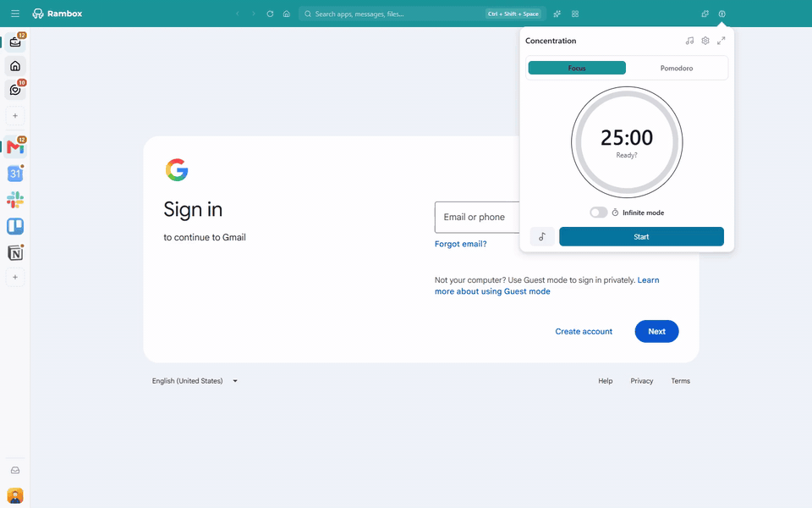Viewport: 812px width, 508px height.
Task: Switch to the Focus tab
Action: pyautogui.click(x=577, y=68)
